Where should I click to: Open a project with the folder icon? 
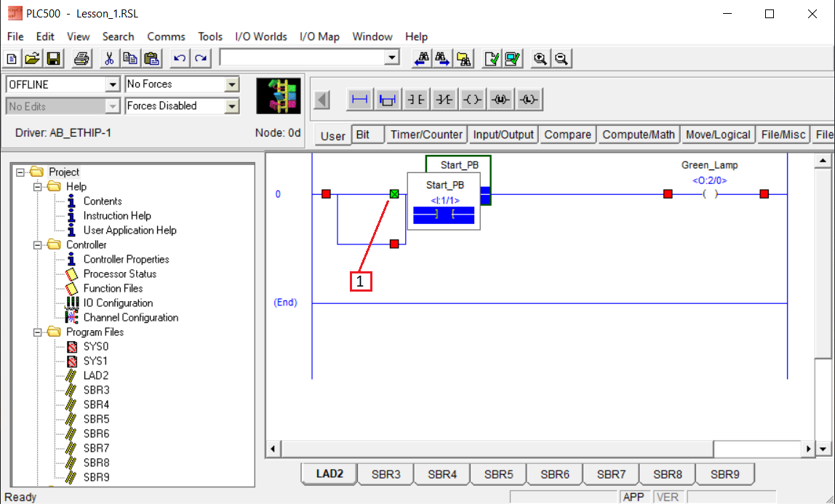[33, 58]
